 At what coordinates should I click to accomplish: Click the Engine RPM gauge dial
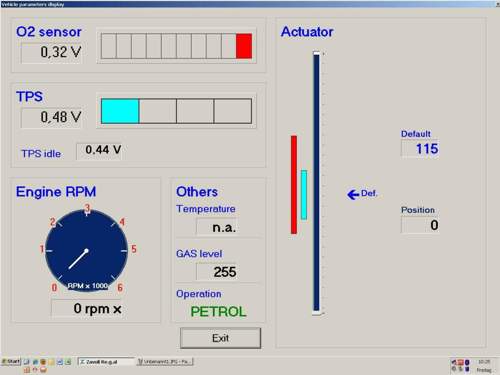(x=86, y=251)
